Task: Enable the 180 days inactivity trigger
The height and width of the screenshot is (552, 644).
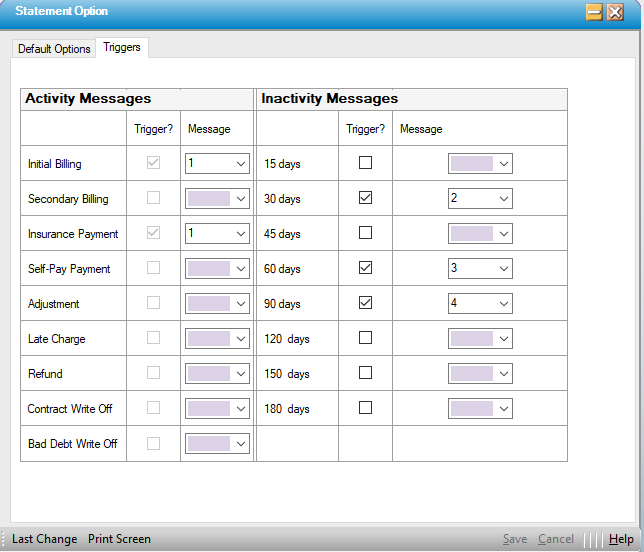Action: coord(365,408)
